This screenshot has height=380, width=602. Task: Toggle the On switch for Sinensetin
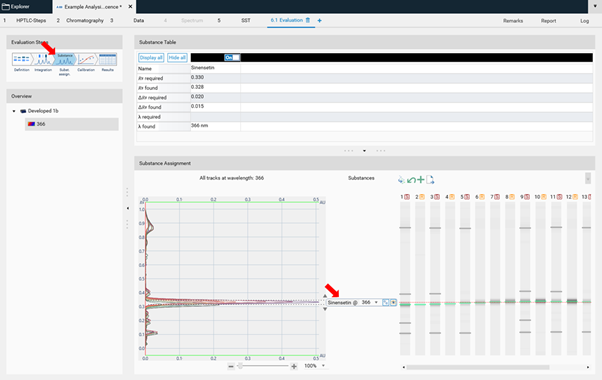pos(232,58)
